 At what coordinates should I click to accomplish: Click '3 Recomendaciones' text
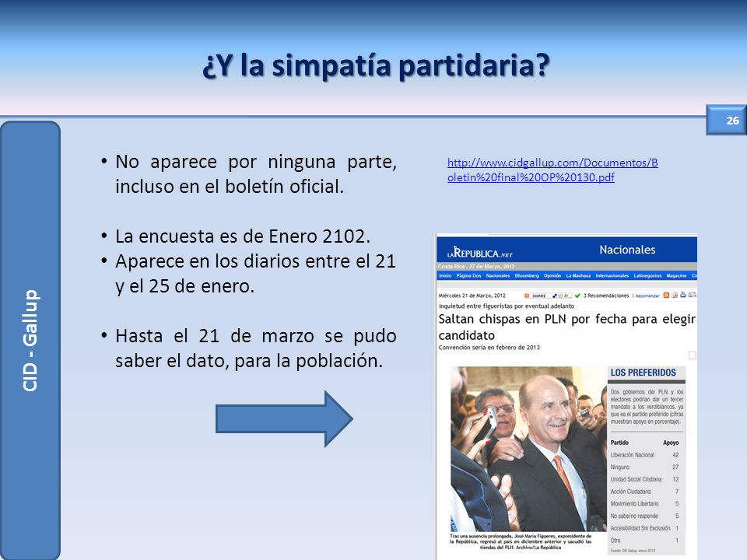[606, 296]
